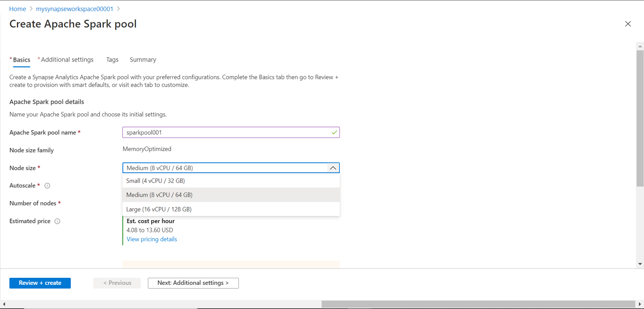Click Next: Additional settings button
The image size is (644, 309).
point(193,283)
